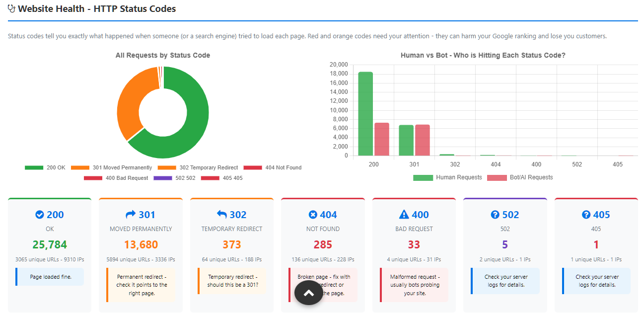Click the check-circle icon next to 200
The height and width of the screenshot is (317, 644).
tap(40, 215)
